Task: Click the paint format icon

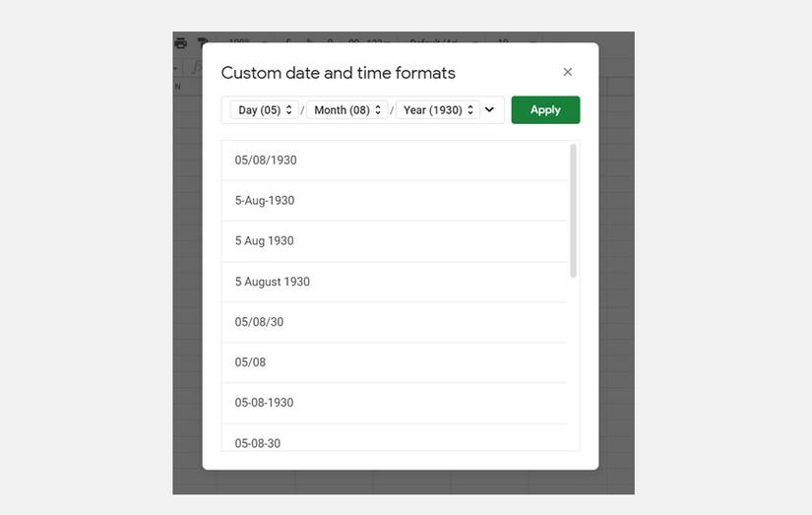Action: point(203,42)
